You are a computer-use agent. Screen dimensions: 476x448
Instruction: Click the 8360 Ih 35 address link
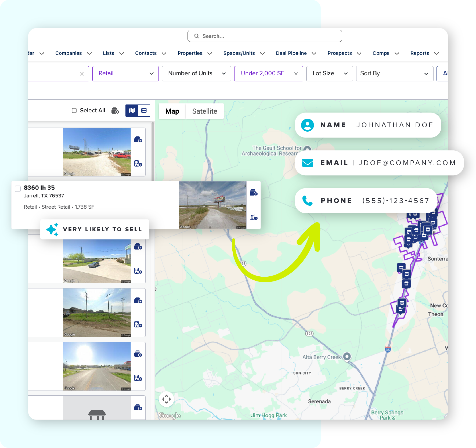39,187
